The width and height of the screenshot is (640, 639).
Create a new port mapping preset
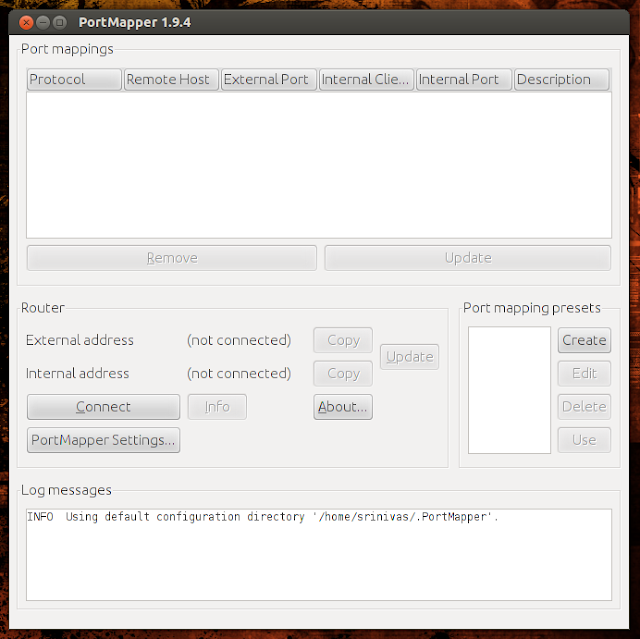(584, 340)
